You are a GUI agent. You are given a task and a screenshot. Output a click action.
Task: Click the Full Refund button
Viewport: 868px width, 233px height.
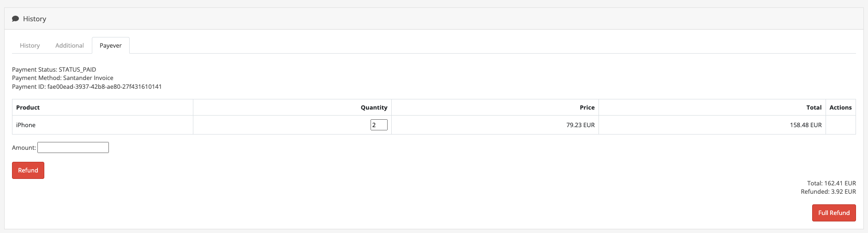(834, 213)
